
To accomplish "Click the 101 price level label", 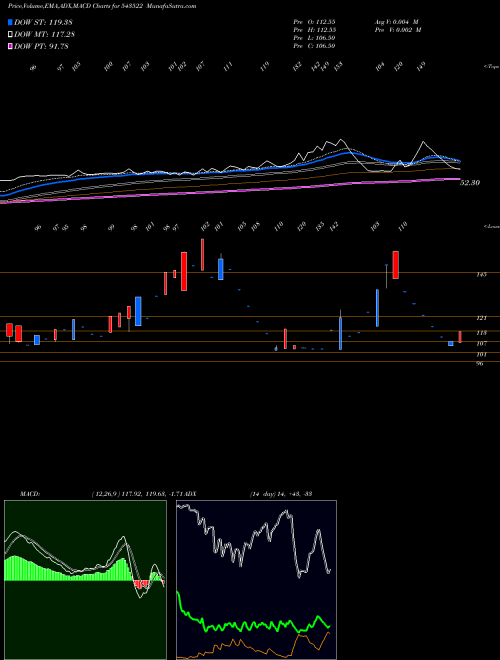I will [x=481, y=354].
